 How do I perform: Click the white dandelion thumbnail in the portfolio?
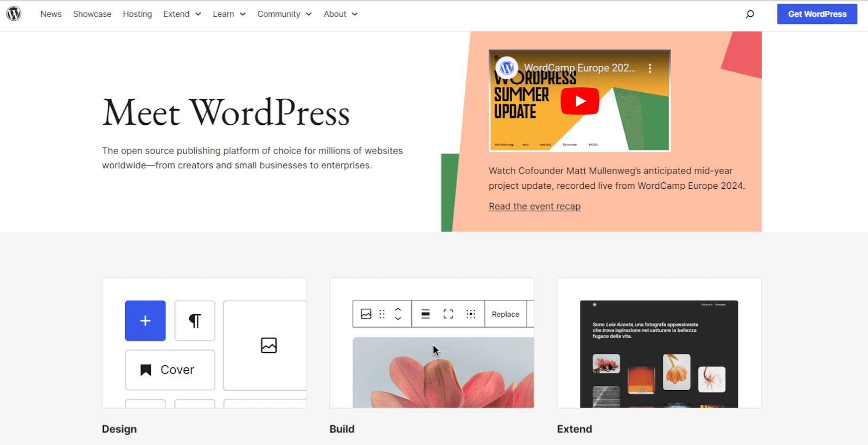pos(712,379)
